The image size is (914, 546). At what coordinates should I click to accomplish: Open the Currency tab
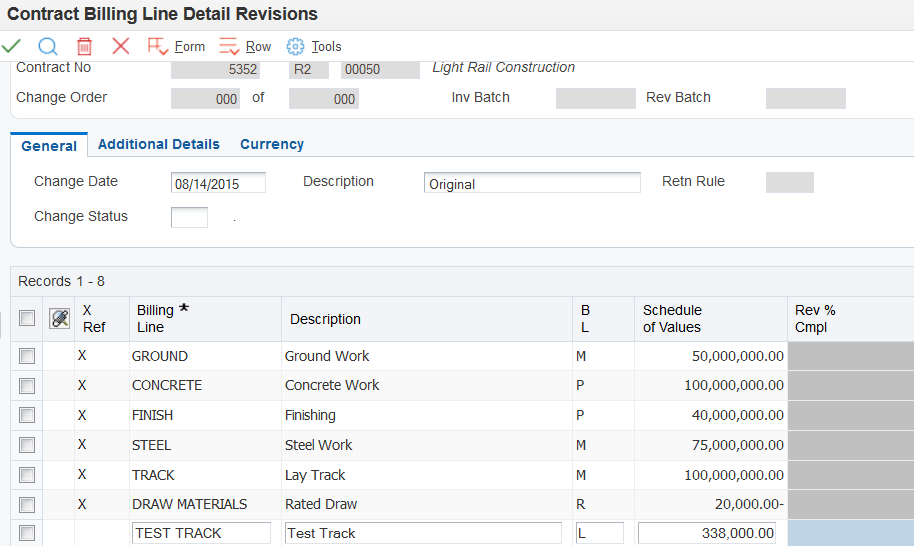click(272, 144)
